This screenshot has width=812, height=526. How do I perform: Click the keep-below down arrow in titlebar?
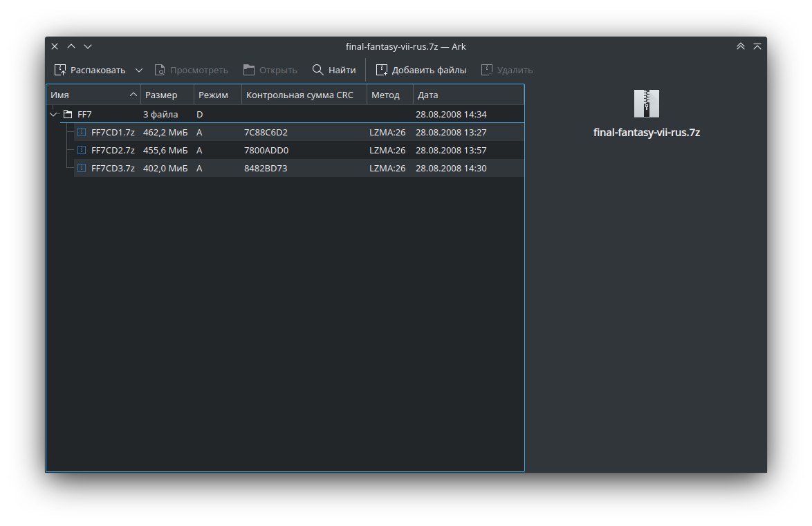(88, 46)
